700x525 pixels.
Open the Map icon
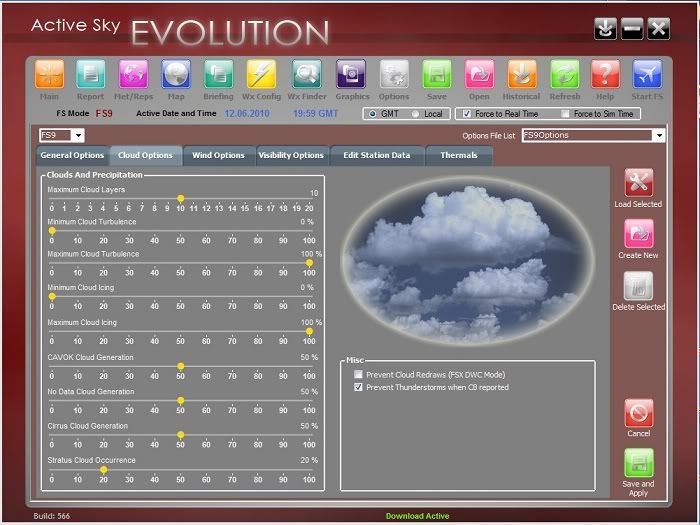coord(176,74)
